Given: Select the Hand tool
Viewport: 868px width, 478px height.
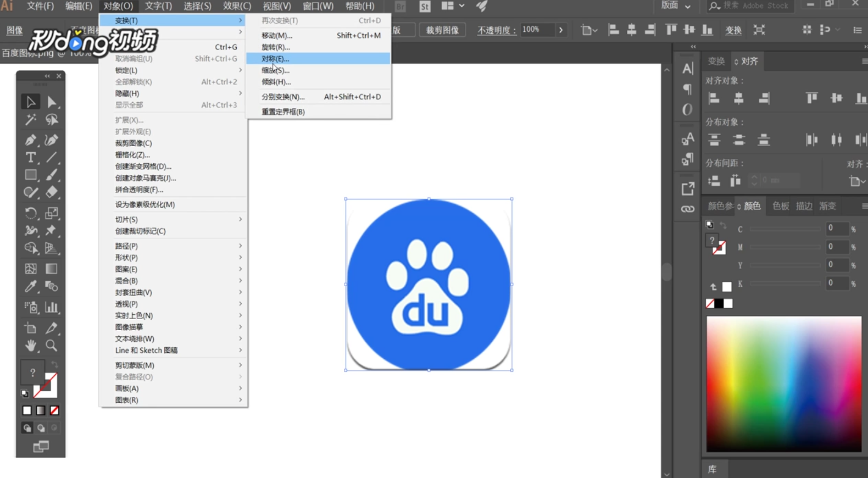Looking at the screenshot, I should (x=31, y=346).
